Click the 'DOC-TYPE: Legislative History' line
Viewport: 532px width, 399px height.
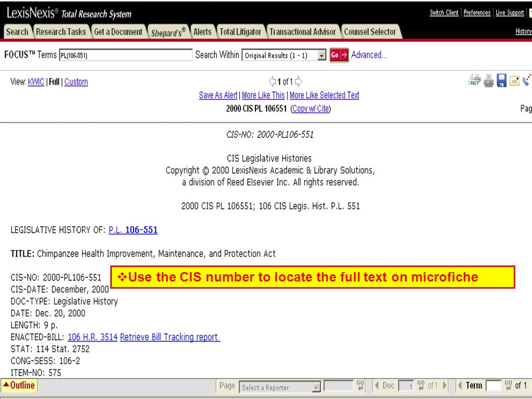coord(64,301)
